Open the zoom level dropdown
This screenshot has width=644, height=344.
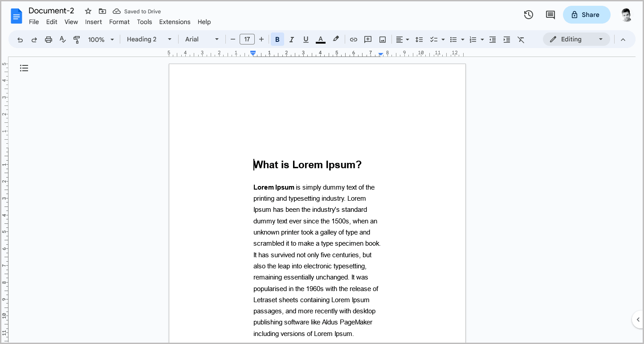[100, 39]
